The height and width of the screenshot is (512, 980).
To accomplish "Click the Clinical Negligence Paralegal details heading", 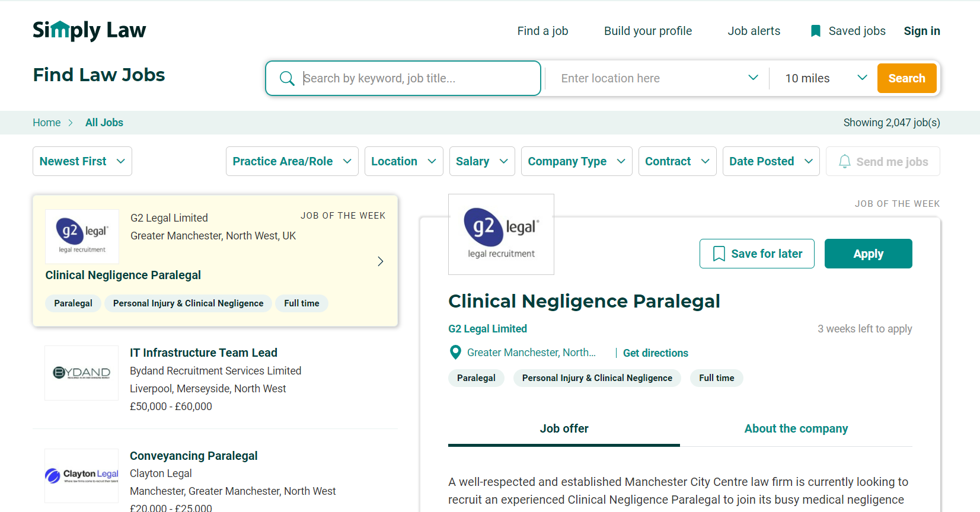I will 584,301.
